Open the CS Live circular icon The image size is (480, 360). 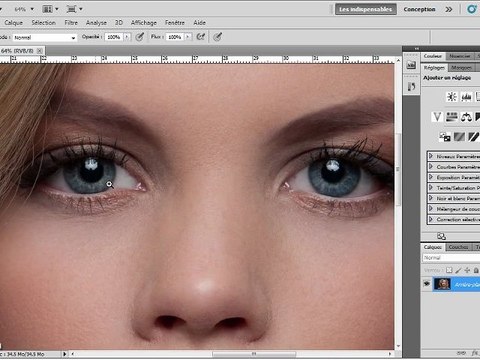(x=472, y=9)
